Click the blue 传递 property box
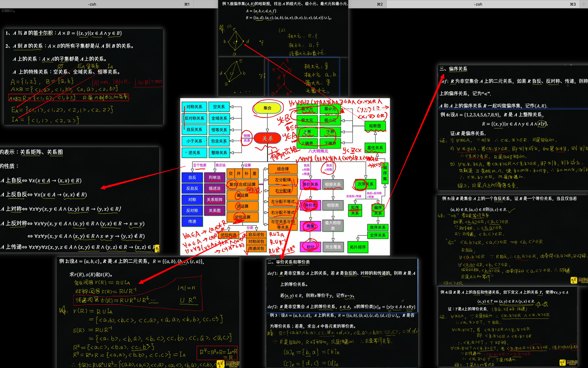 click(x=192, y=221)
